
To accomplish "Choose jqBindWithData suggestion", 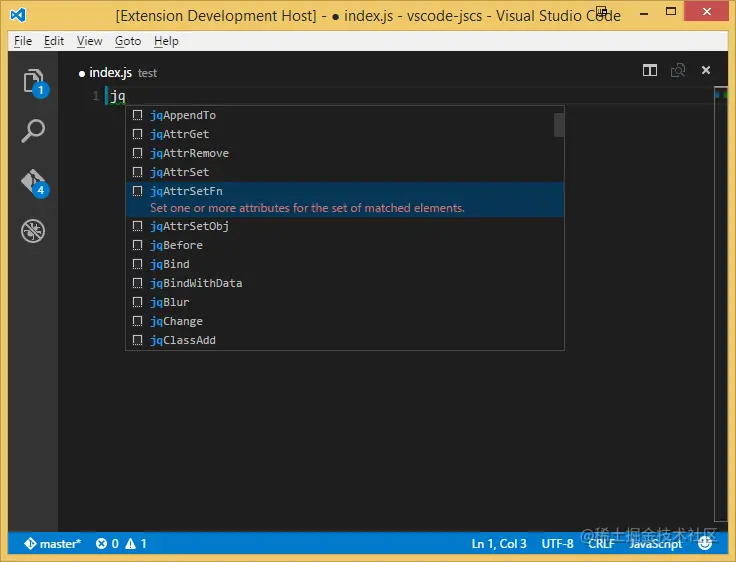I will 345,283.
